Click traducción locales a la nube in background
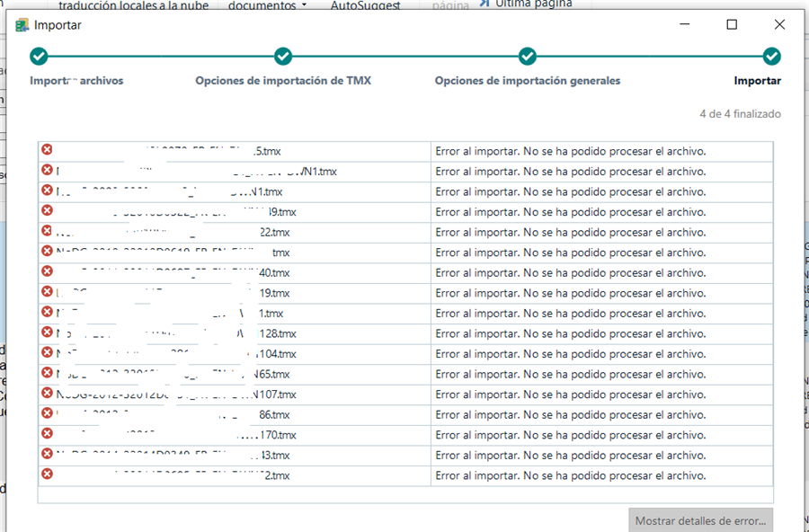 [x=134, y=5]
